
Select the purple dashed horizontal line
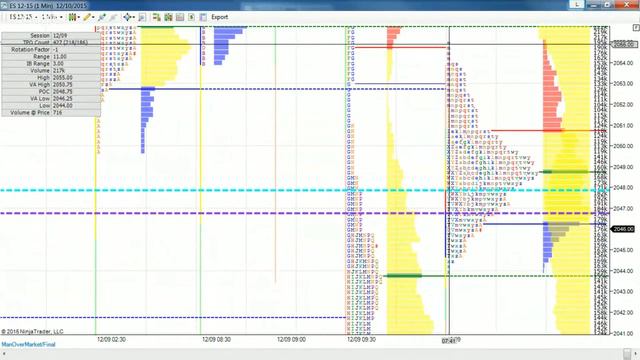(304, 213)
